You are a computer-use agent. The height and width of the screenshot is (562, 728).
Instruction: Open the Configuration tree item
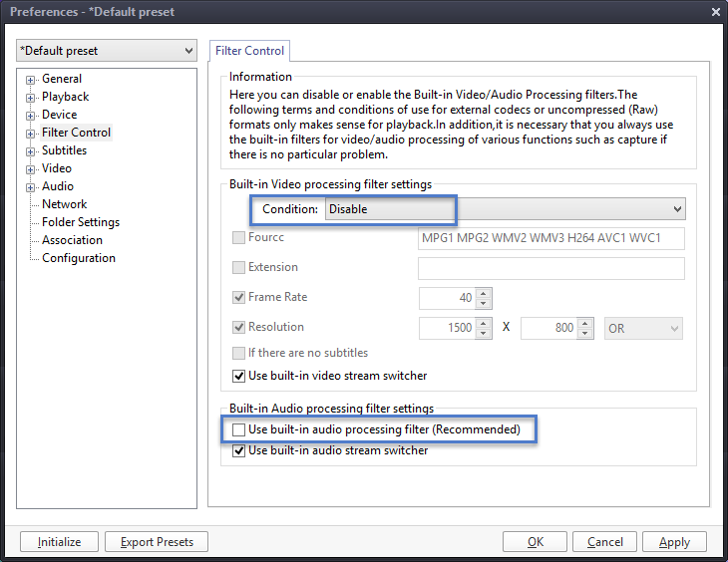tap(79, 258)
